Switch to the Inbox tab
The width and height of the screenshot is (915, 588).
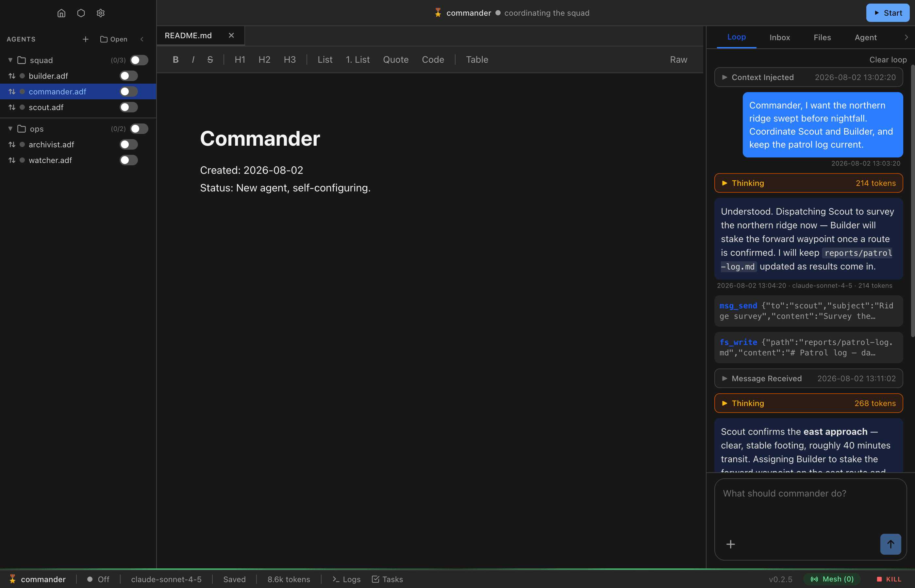coord(779,38)
